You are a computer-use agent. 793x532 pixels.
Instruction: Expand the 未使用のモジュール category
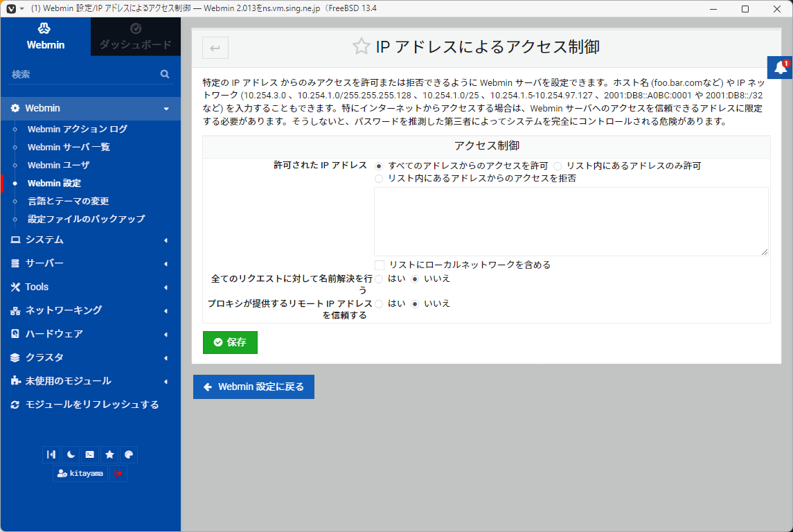pos(91,381)
